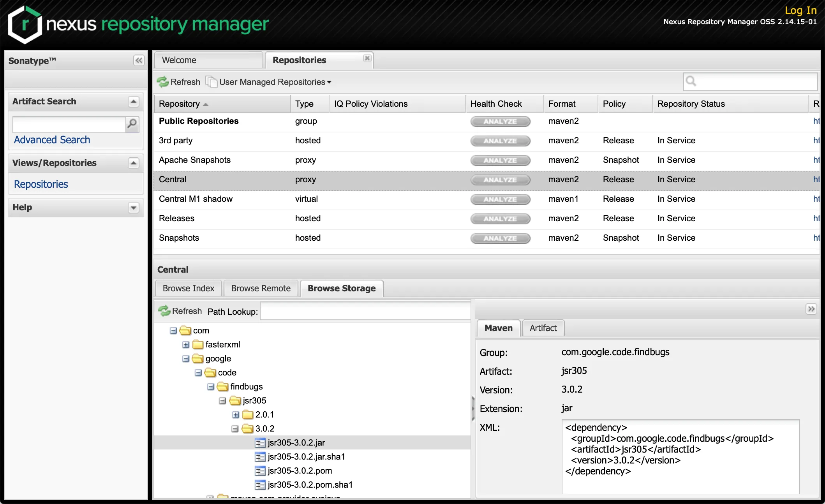825x504 pixels.
Task: Sort by the Repository column header
Action: [222, 104]
